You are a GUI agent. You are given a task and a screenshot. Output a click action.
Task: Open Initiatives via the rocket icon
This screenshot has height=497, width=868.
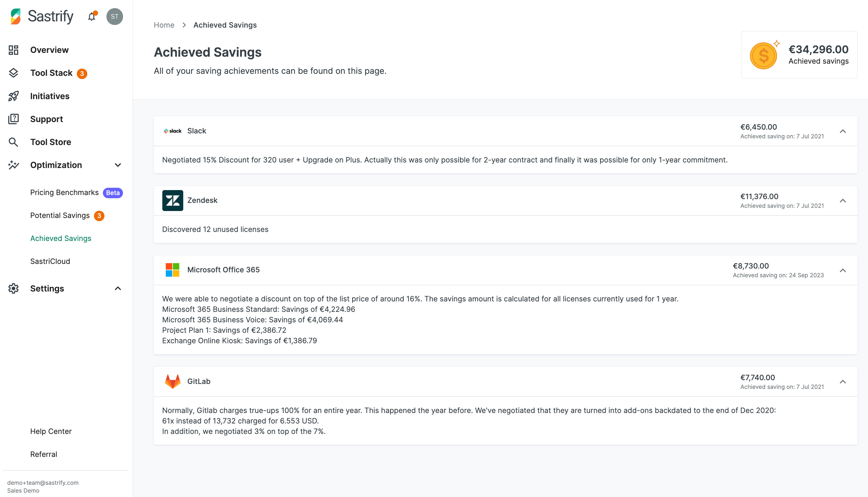click(14, 96)
